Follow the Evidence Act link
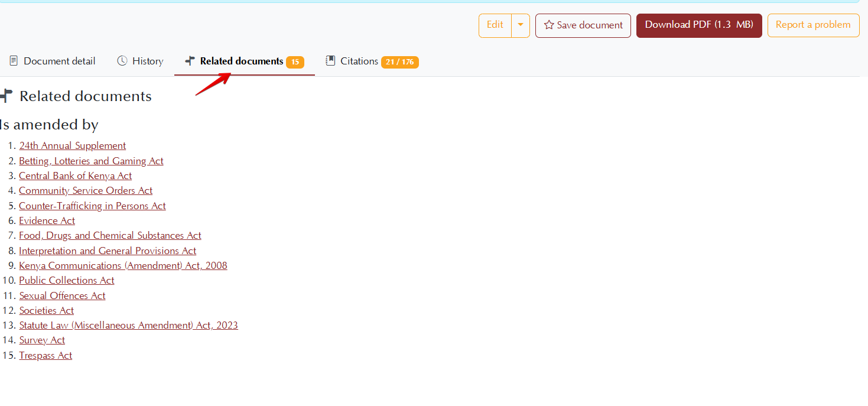868x406 pixels. coord(47,221)
